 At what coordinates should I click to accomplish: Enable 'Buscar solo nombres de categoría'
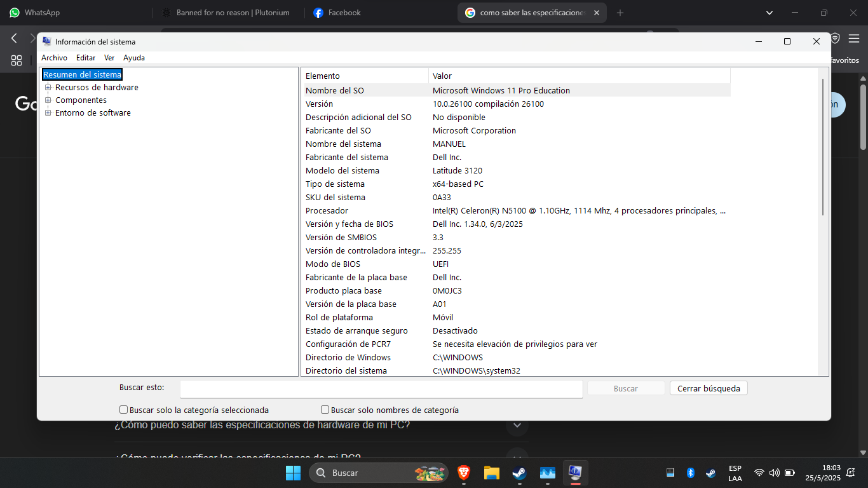click(x=325, y=410)
